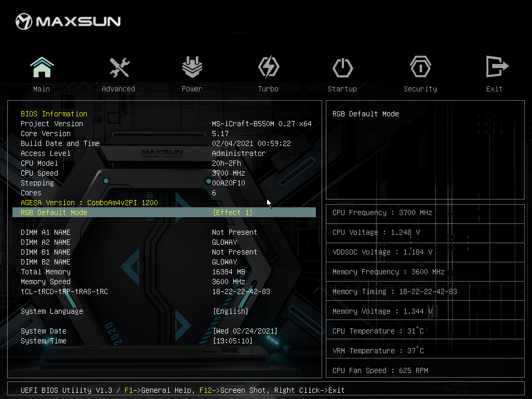Select the System Language label
The height and width of the screenshot is (399, 532).
(x=52, y=311)
